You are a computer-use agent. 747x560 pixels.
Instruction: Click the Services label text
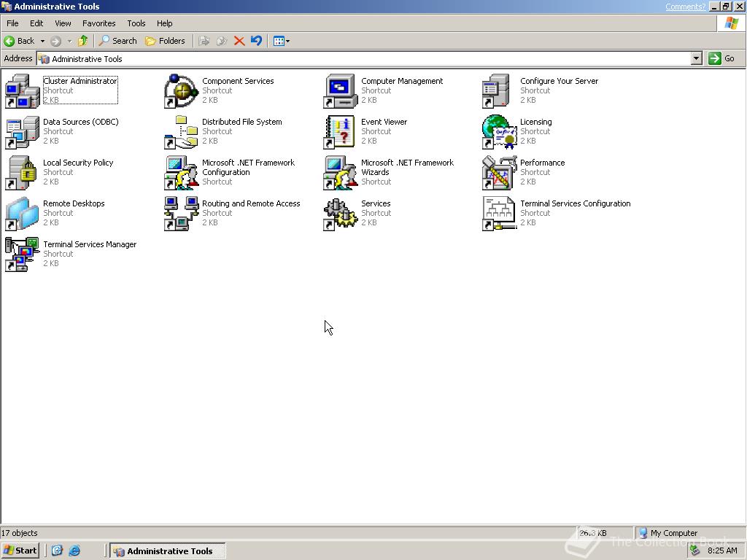pyautogui.click(x=376, y=204)
